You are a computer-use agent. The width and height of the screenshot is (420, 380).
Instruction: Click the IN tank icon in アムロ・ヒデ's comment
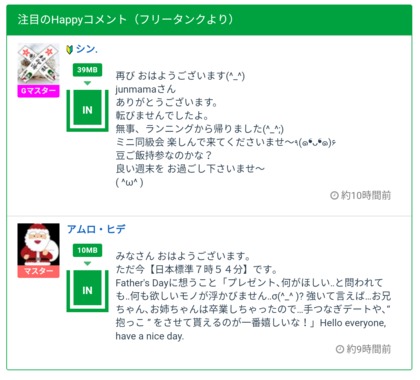coord(87,291)
